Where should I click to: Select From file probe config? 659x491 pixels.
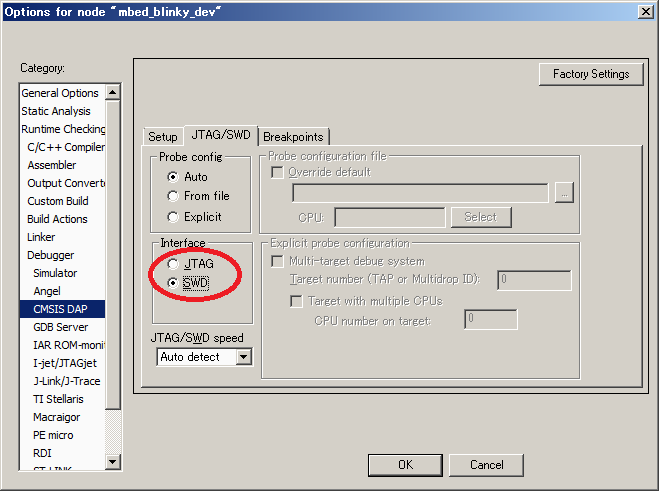click(174, 196)
